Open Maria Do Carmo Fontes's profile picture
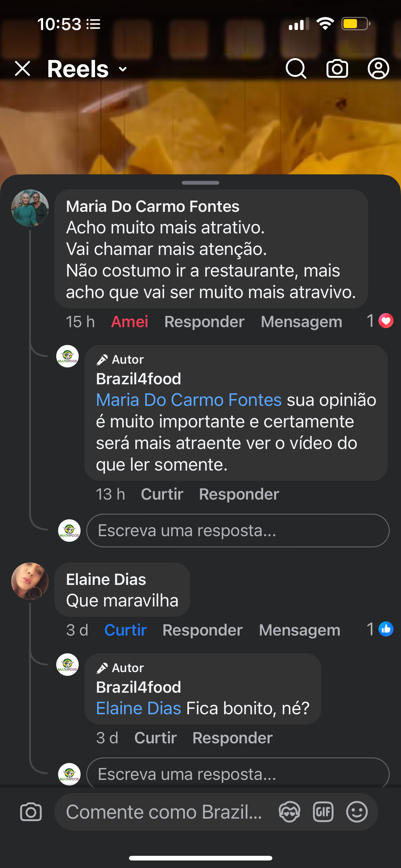This screenshot has height=868, width=401. point(30,208)
